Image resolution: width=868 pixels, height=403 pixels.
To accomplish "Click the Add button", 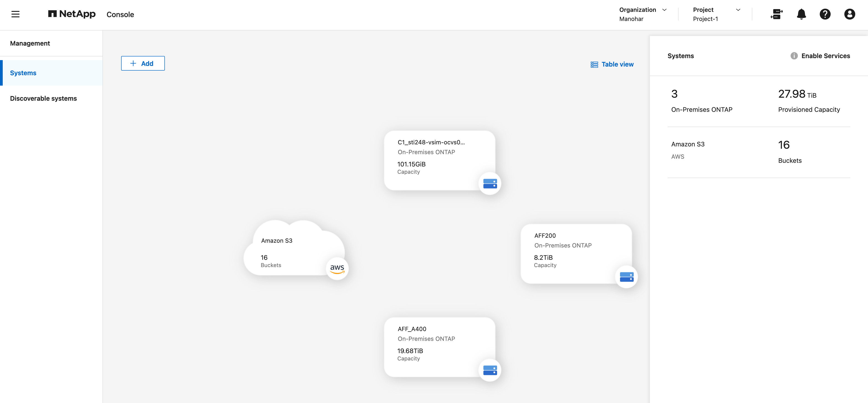I will coord(143,63).
